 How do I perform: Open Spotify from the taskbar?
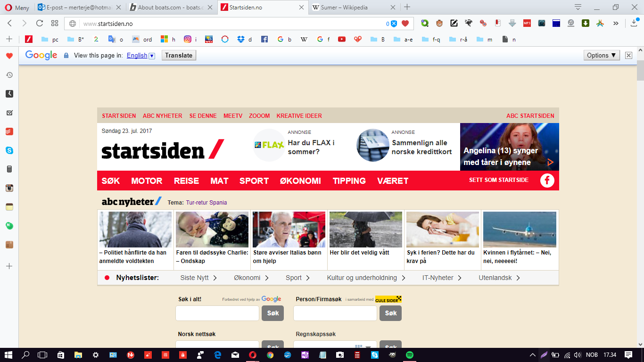tap(410, 355)
